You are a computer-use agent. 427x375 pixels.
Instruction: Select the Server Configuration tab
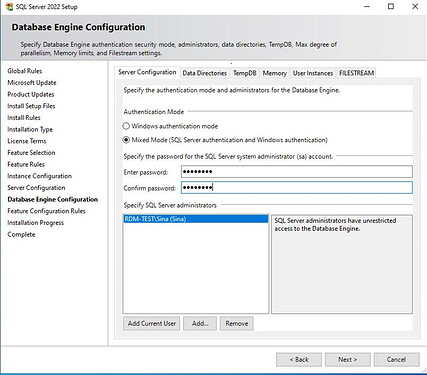(x=147, y=72)
